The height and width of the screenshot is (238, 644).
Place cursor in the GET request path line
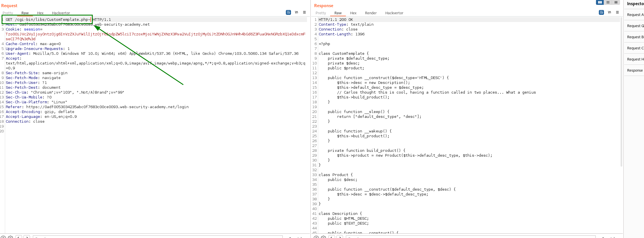pyautogui.click(x=51, y=20)
